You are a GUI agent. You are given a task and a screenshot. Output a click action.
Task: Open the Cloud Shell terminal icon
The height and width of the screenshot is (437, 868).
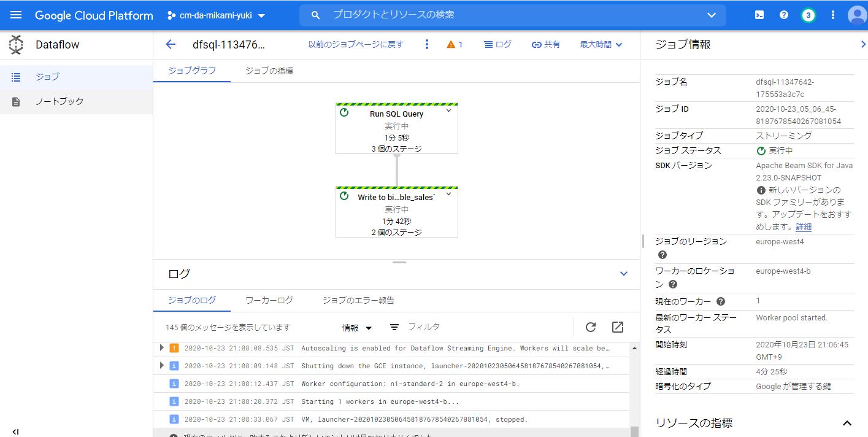759,15
